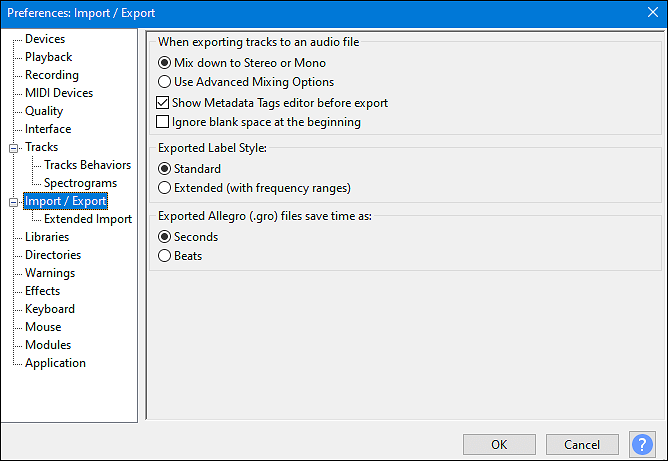668x461 pixels.
Task: Select Extended Import in the tree
Action: [87, 219]
